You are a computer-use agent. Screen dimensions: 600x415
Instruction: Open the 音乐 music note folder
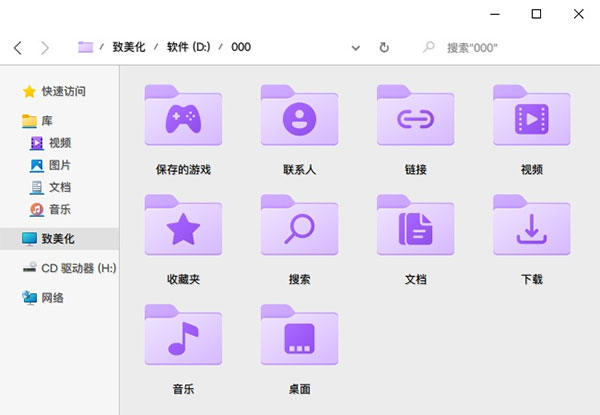[x=183, y=339]
